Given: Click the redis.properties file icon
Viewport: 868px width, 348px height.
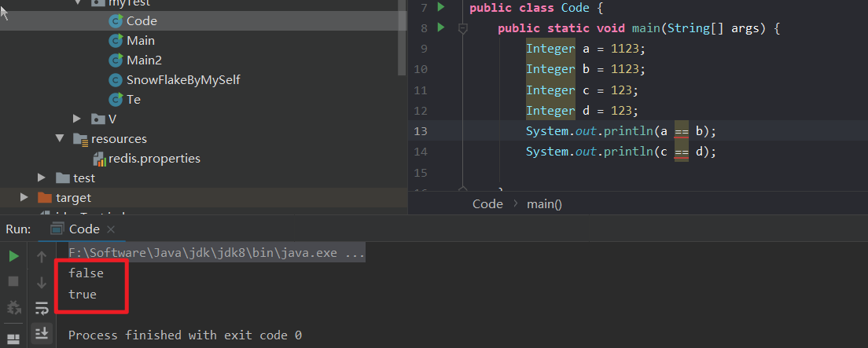Looking at the screenshot, I should click(100, 159).
